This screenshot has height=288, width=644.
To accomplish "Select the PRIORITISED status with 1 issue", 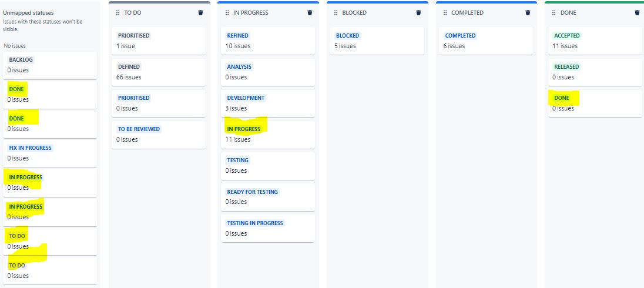I will [x=159, y=41].
